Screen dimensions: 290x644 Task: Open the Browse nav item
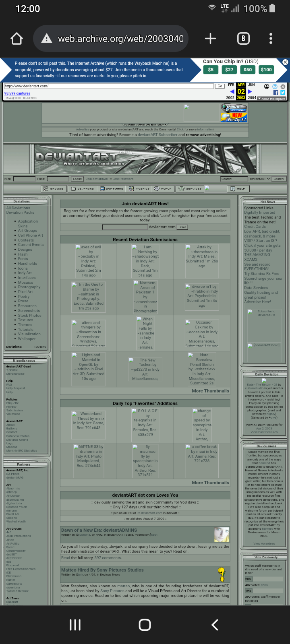[54, 188]
